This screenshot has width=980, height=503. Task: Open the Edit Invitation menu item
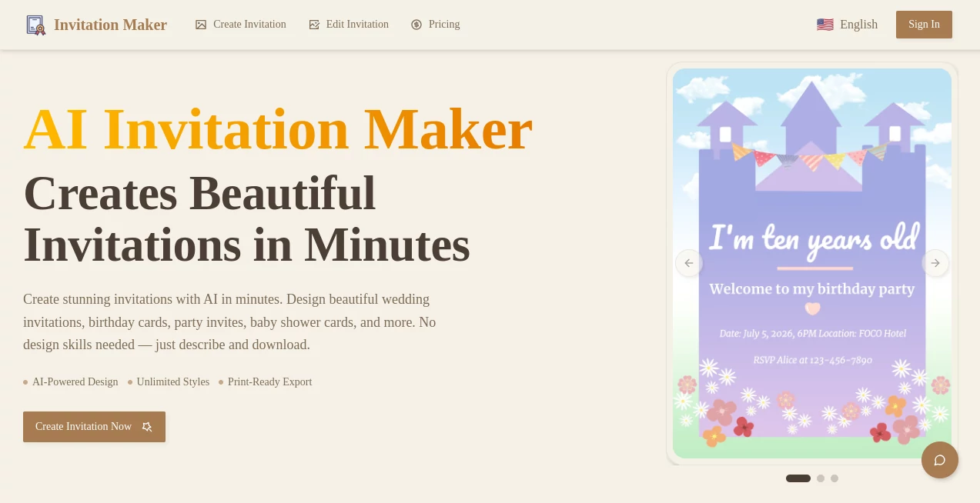tap(357, 24)
